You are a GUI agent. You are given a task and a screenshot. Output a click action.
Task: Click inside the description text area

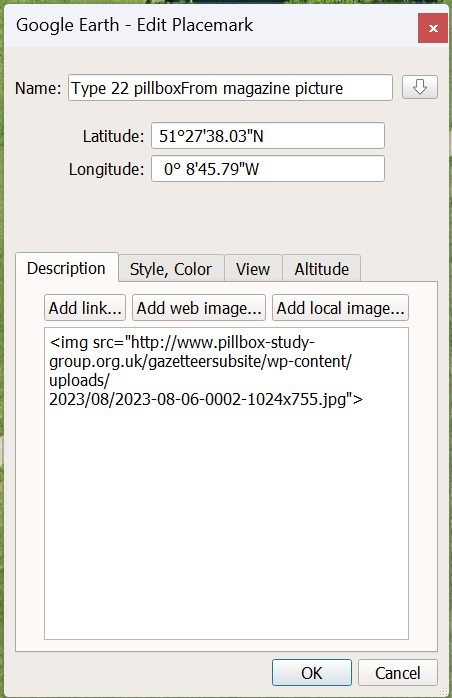pos(226,483)
